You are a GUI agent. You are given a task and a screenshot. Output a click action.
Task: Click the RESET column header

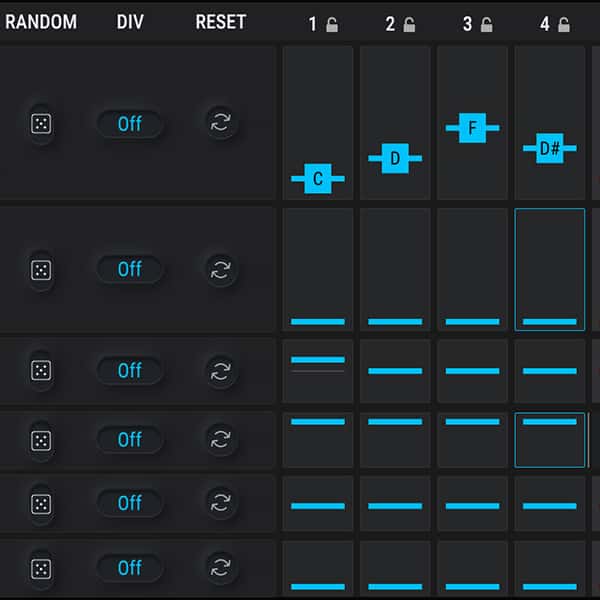(220, 22)
